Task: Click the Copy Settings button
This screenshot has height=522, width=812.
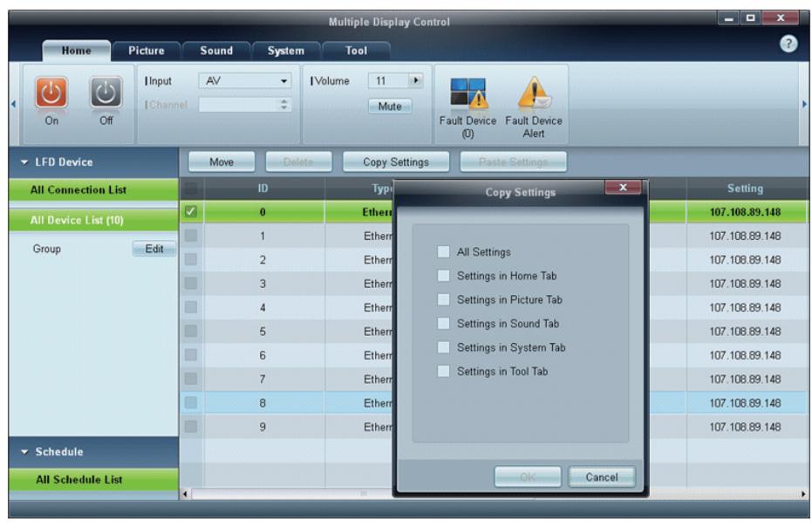Action: tap(396, 162)
